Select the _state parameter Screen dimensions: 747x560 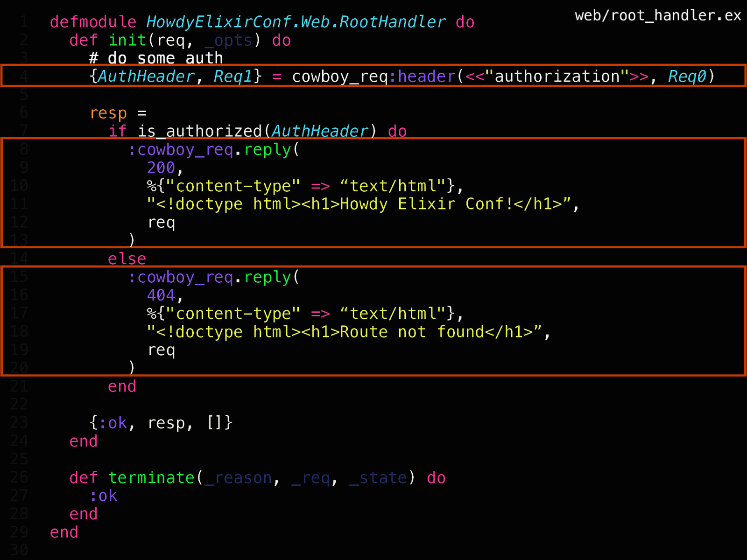click(379, 478)
